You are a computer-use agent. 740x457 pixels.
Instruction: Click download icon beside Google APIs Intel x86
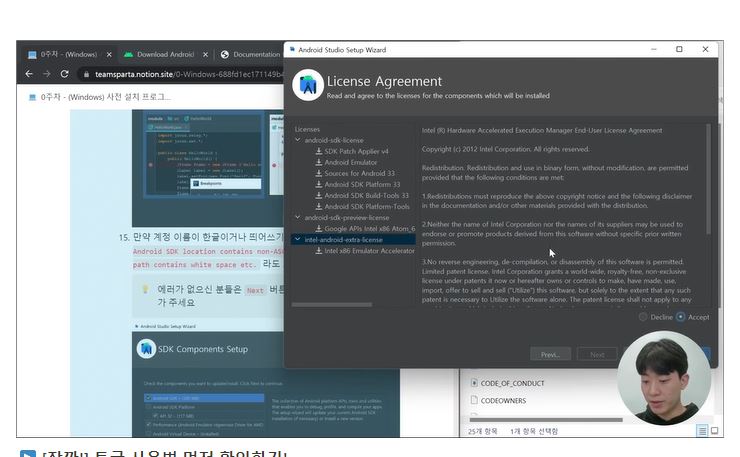pos(319,228)
